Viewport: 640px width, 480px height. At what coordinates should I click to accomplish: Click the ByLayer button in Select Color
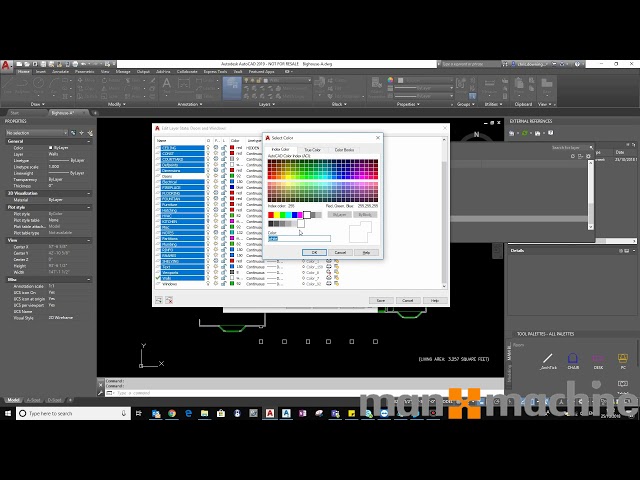pos(339,215)
